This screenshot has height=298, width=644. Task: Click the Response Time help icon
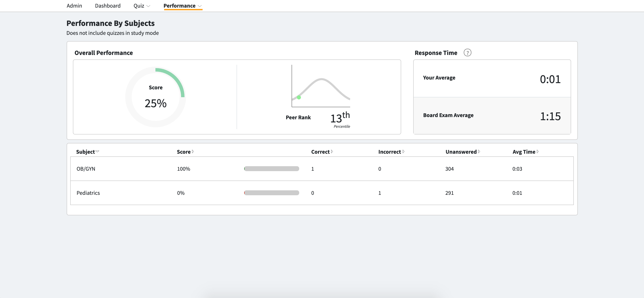click(468, 53)
